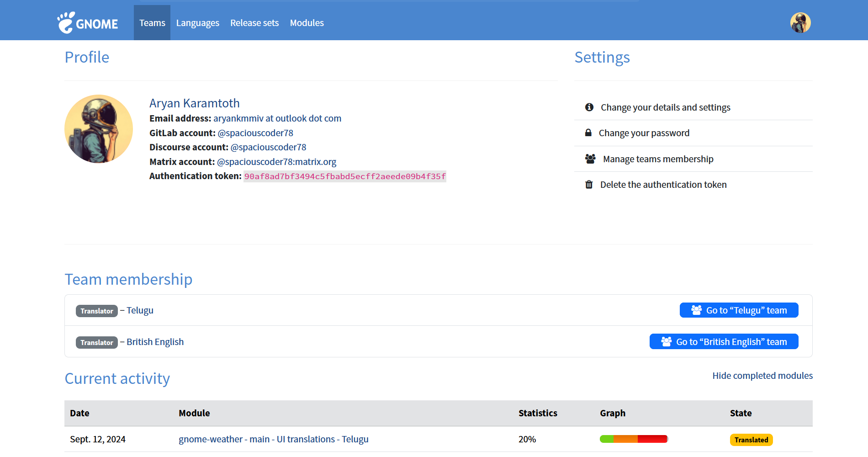The height and width of the screenshot is (457, 868).
Task: Open Manage teams membership
Action: pos(658,159)
